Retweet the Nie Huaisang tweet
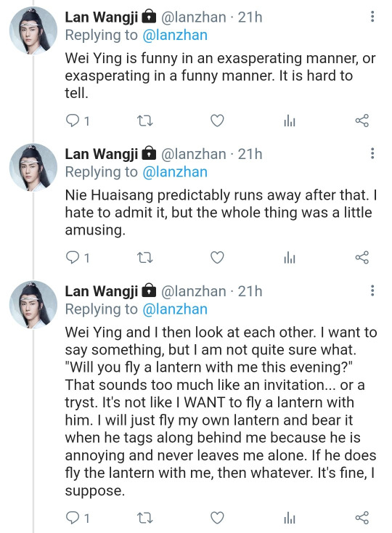Viewport: 392px width, 533px height. (x=144, y=258)
